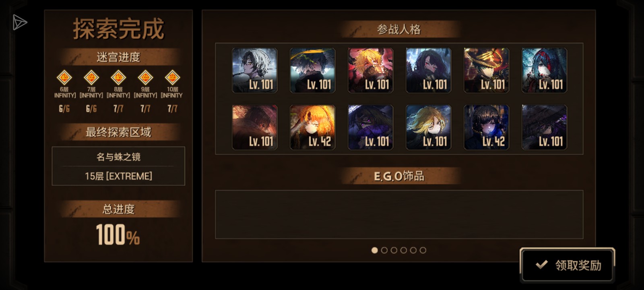Select the 9层 INFINITY floor diamond icon
The height and width of the screenshot is (290, 644).
[145, 77]
